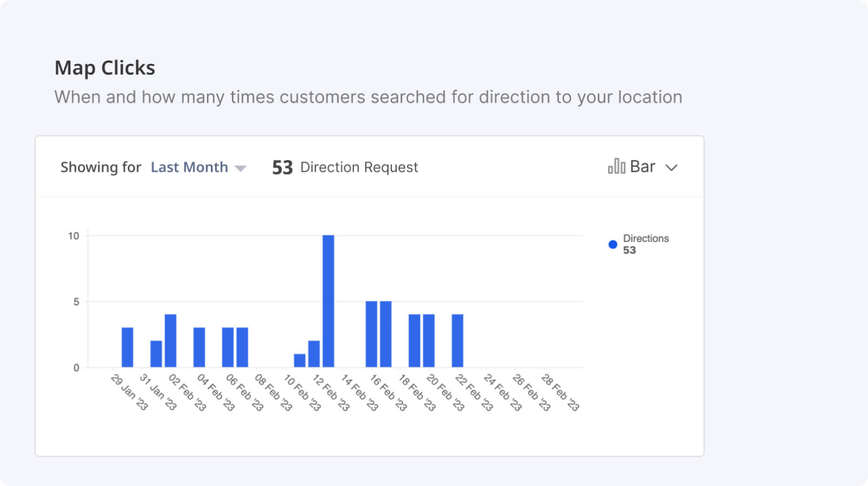Click the 10 value on y-axis
The image size is (868, 486).
point(74,236)
